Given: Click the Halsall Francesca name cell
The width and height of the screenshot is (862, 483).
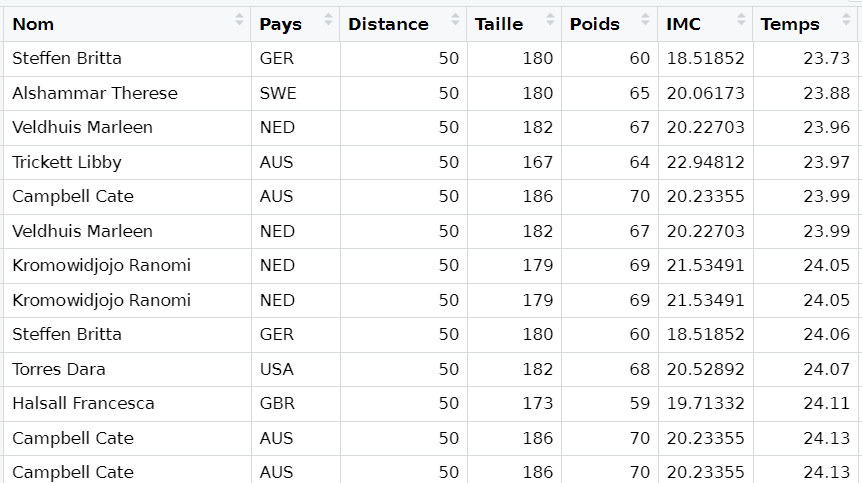Looking at the screenshot, I should (84, 403).
